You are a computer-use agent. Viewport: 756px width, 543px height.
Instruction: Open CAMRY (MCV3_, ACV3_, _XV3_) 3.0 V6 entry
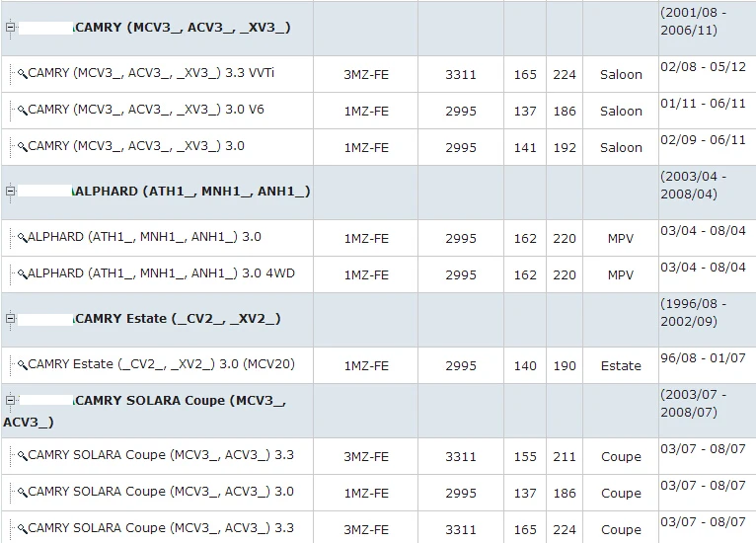tap(146, 110)
